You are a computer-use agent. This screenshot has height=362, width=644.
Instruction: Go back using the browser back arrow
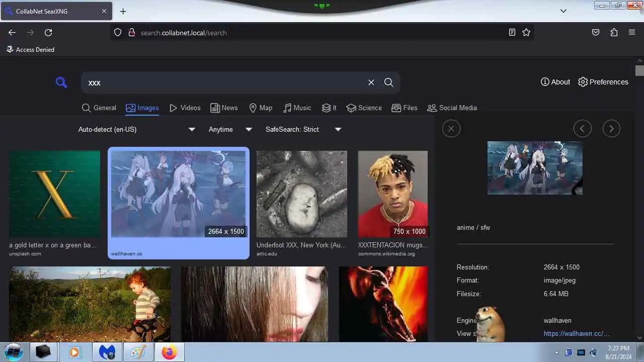coord(12,32)
